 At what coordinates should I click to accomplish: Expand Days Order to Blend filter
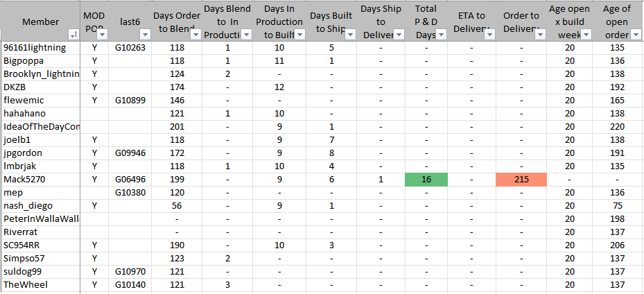coord(195,35)
